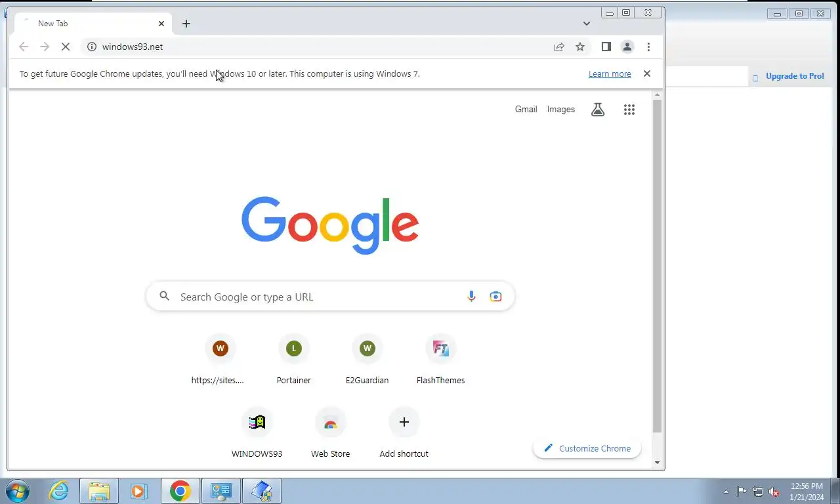Open the taskbar clock showing 12:56 PM
Screen dimensions: 840x504
[x=807, y=492]
